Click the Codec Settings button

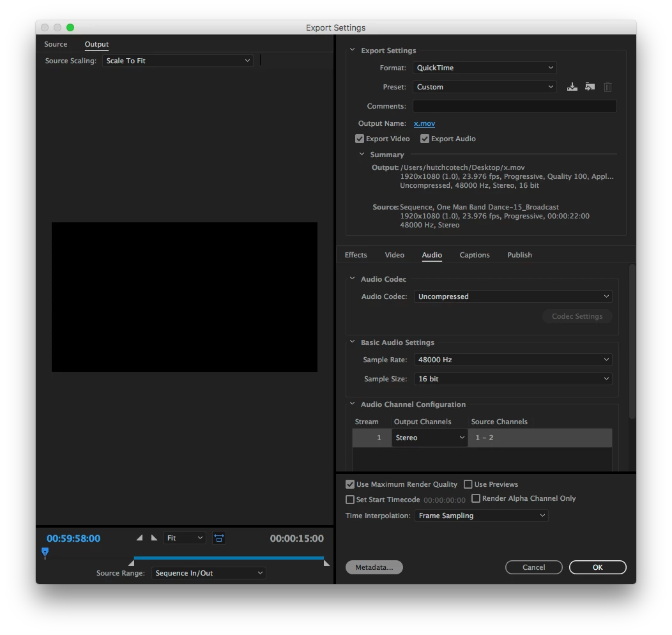(577, 316)
